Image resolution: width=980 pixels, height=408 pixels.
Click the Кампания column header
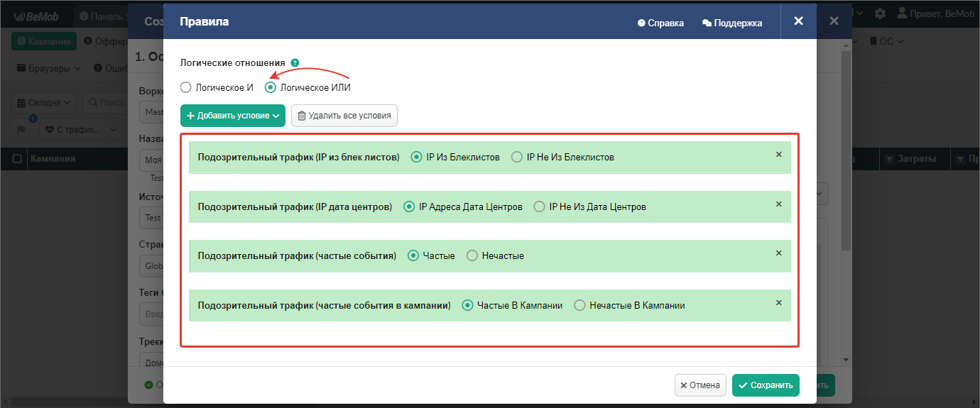[x=53, y=159]
